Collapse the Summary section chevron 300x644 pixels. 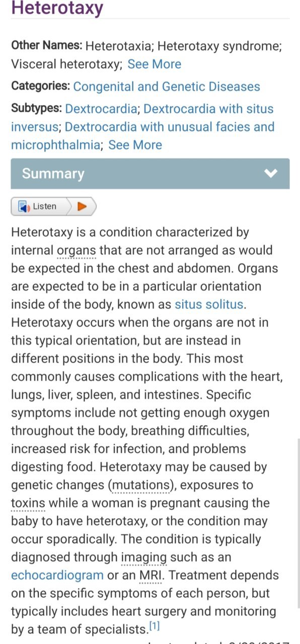click(x=271, y=174)
